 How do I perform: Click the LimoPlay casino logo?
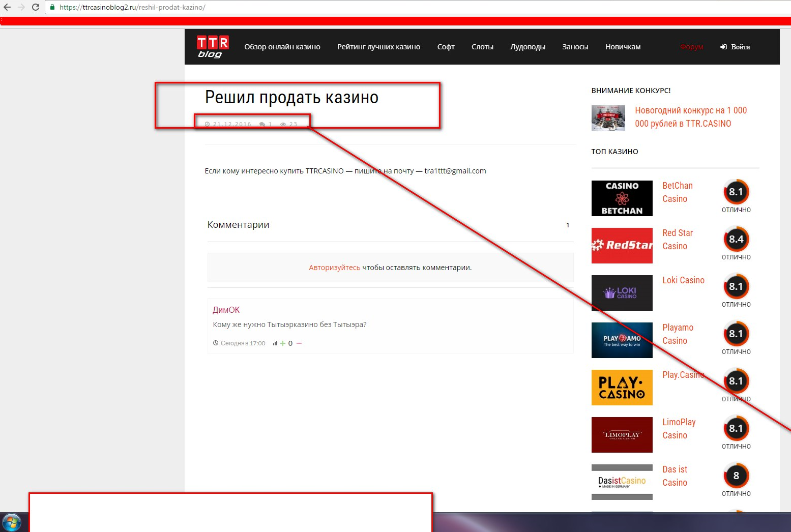(622, 435)
